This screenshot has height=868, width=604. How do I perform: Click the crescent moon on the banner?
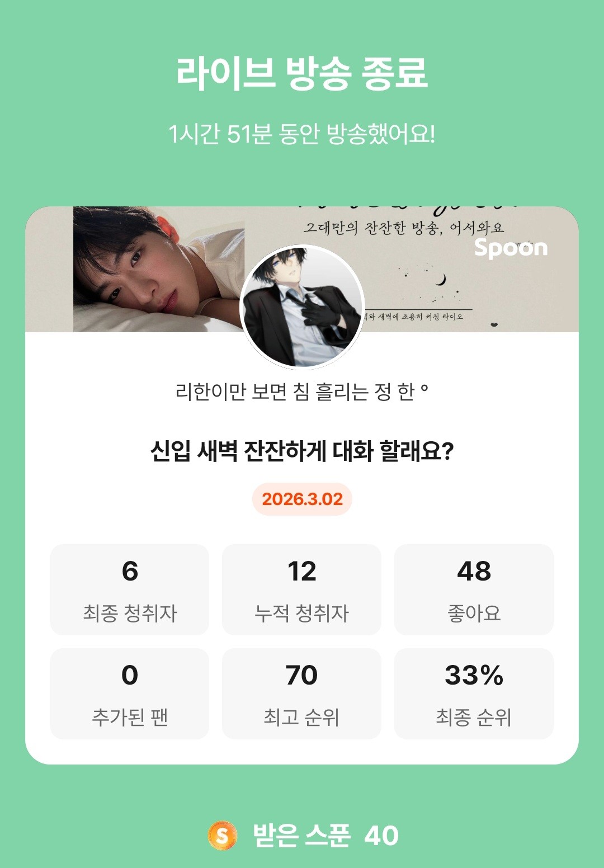click(x=441, y=280)
